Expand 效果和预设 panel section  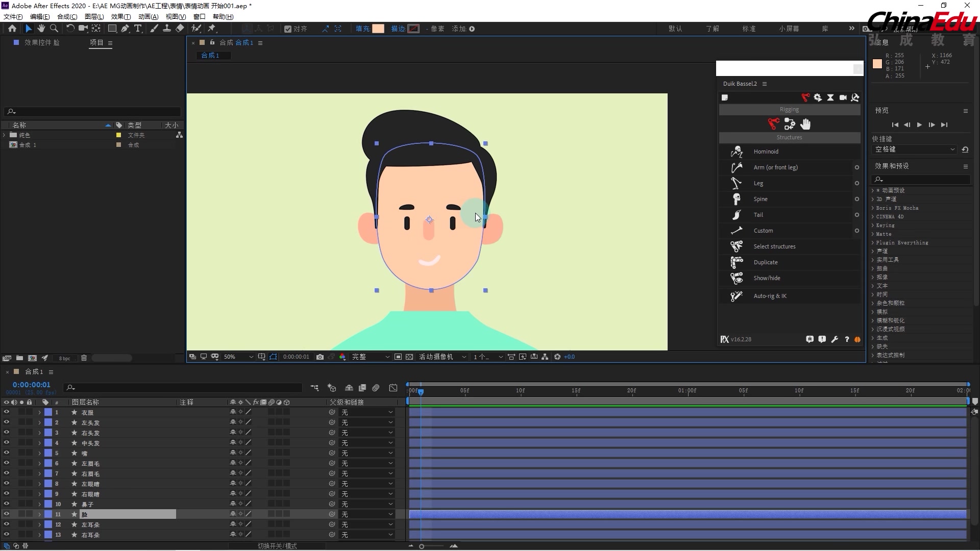(890, 165)
